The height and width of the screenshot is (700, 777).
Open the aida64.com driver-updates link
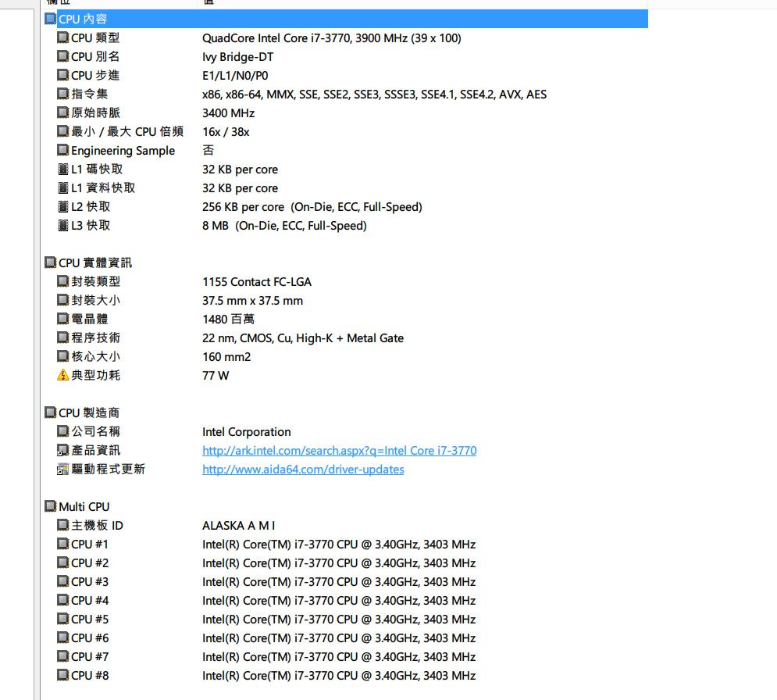pyautogui.click(x=303, y=470)
